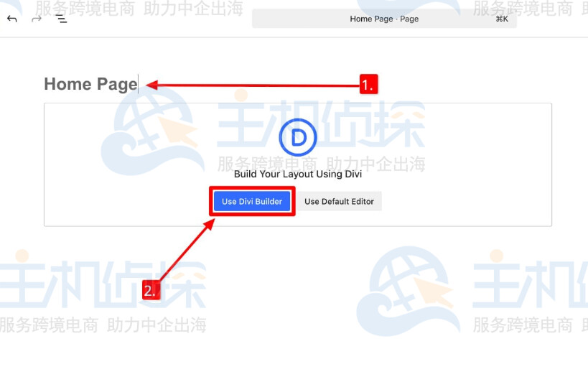588x377 pixels.
Task: Open the Document Overview list icon
Action: [x=62, y=19]
